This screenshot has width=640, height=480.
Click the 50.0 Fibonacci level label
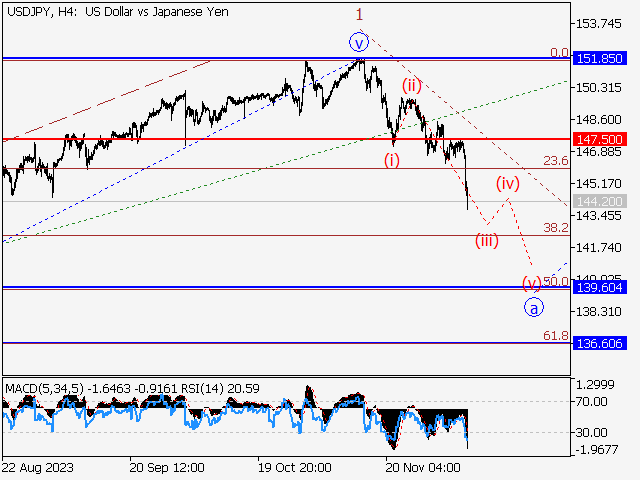click(556, 281)
